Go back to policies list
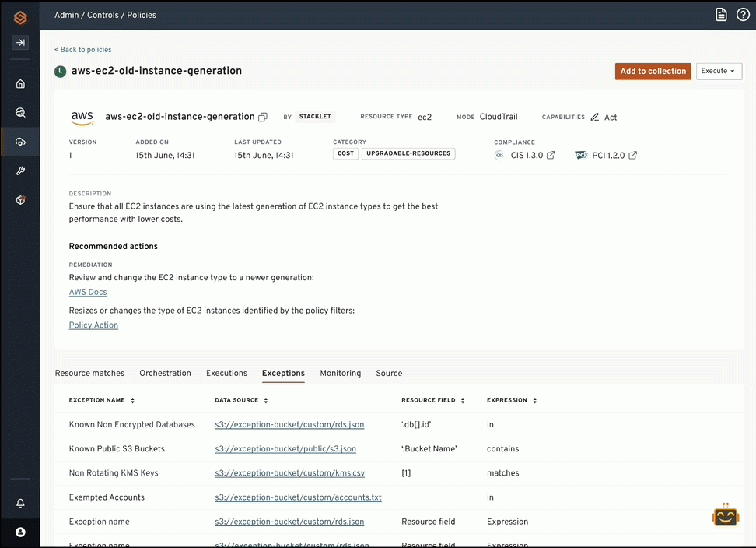The width and height of the screenshot is (756, 548). tap(83, 50)
